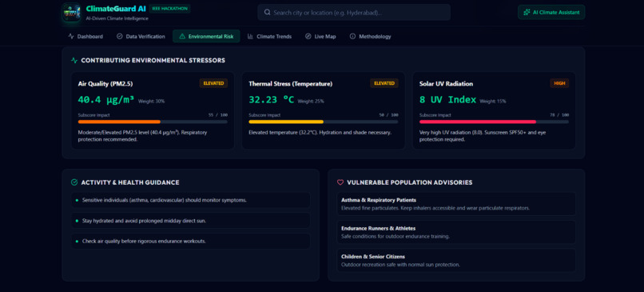The height and width of the screenshot is (292, 644).
Task: Click the Children & Senior Citizens advisory
Action: click(x=456, y=260)
